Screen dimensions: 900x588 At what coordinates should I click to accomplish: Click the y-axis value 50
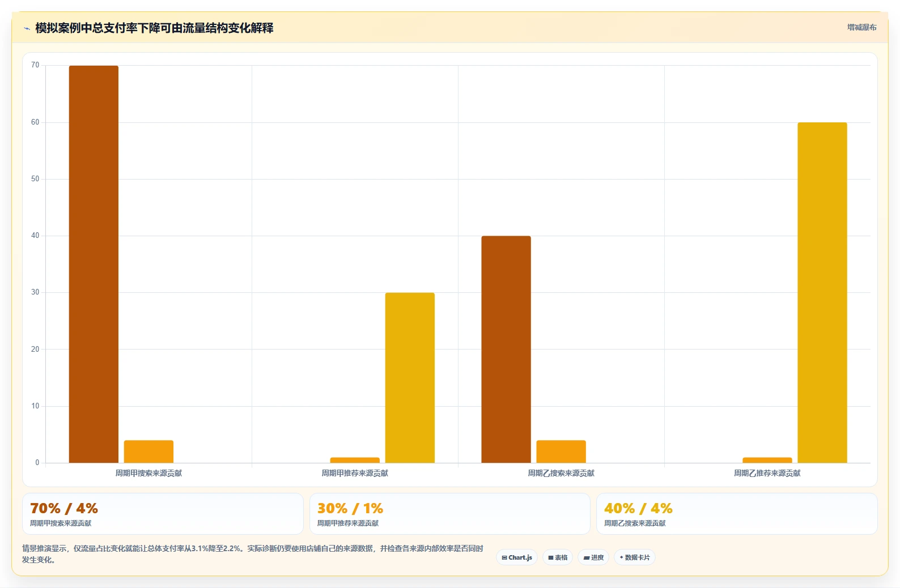35,179
